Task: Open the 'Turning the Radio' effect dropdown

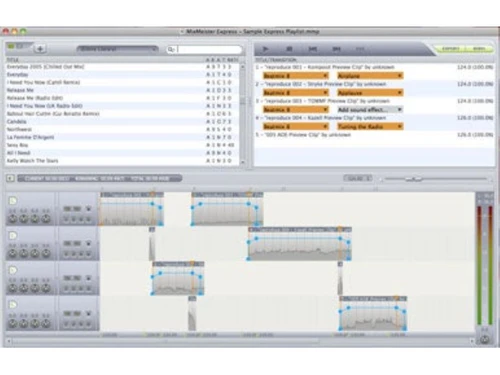Action: [370, 127]
